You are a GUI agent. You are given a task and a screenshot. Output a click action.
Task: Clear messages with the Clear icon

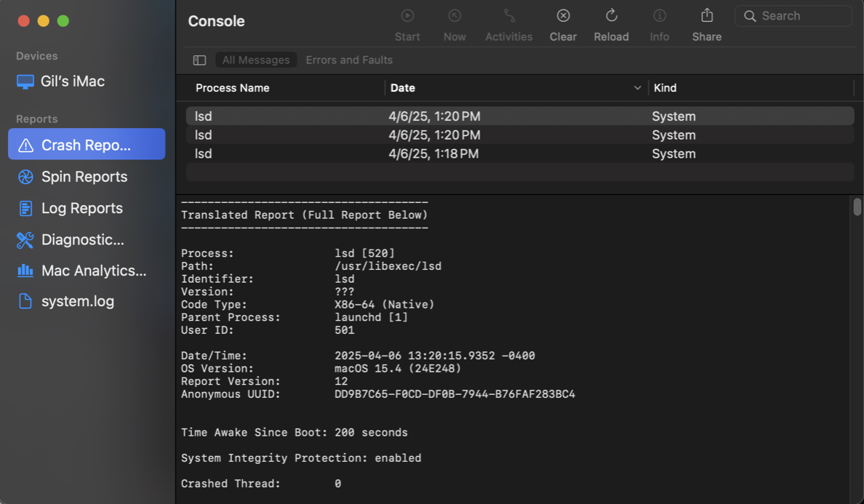point(563,15)
